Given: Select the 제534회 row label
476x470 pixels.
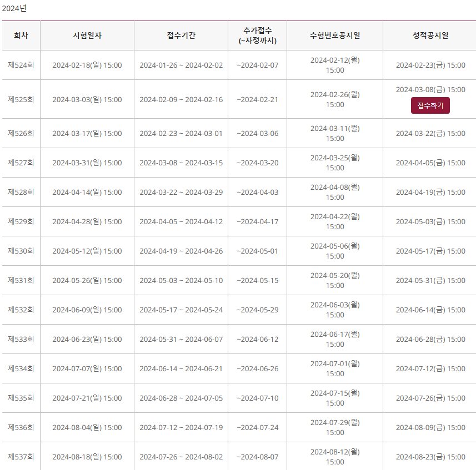Looking at the screenshot, I should pos(21,368).
